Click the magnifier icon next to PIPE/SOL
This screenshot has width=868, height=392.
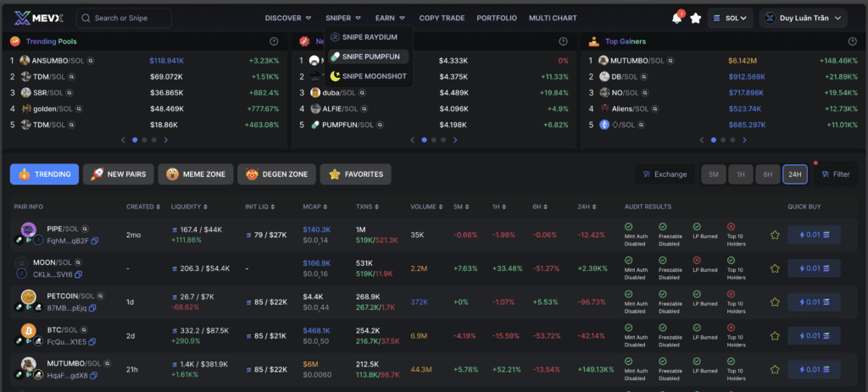coord(86,229)
